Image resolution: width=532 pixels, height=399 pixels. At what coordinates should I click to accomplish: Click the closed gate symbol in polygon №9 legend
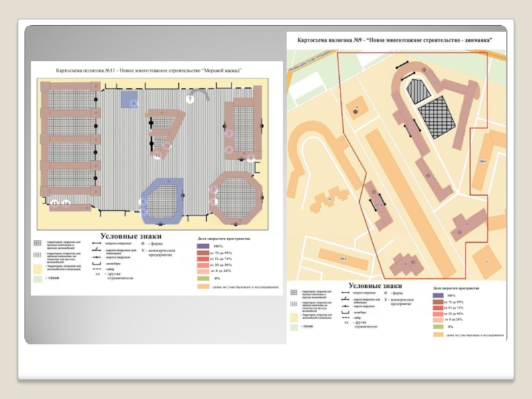click(345, 306)
